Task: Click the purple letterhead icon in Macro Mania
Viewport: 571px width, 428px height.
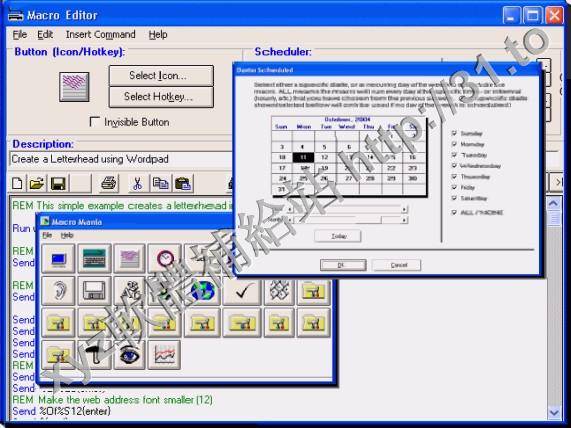Action: click(129, 259)
